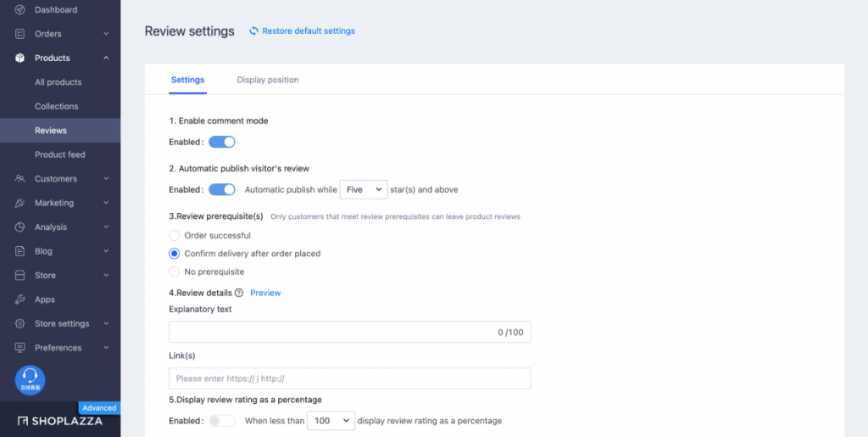Enable display review rating as percentage
The image size is (868, 437).
point(222,421)
